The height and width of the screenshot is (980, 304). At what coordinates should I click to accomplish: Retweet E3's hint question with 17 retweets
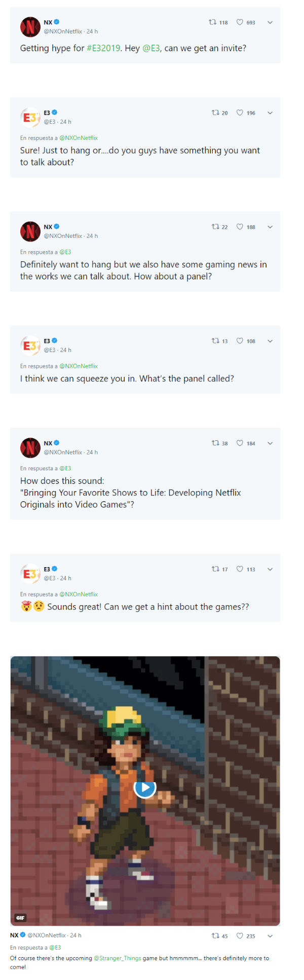215,569
